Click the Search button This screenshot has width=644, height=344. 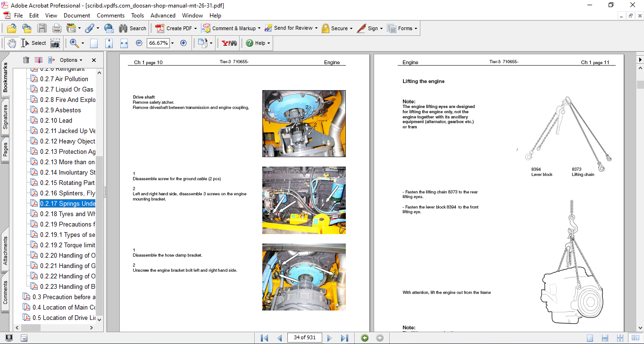tap(133, 28)
